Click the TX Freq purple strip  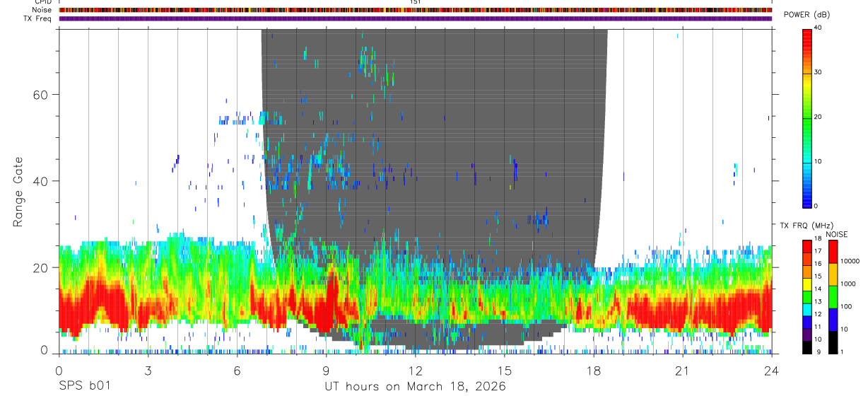pyautogui.click(x=416, y=18)
